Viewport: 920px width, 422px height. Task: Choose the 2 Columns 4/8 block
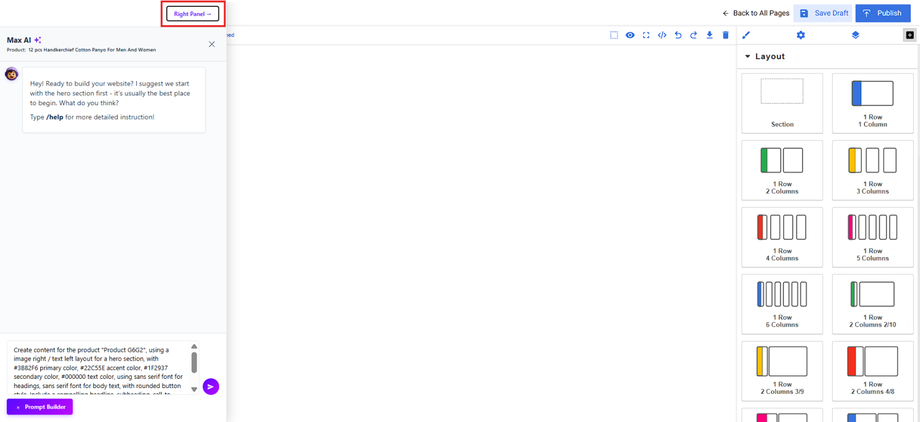(872, 371)
